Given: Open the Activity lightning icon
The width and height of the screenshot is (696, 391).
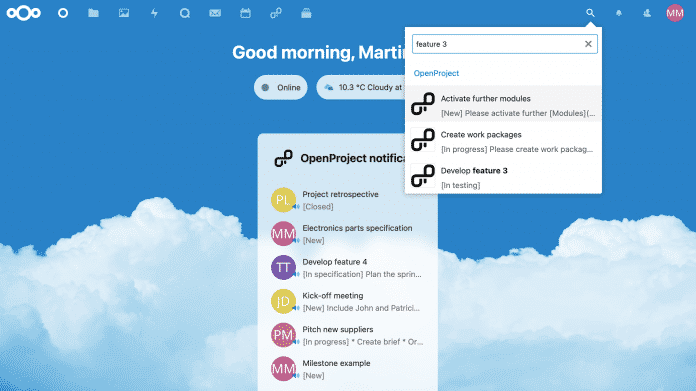Looking at the screenshot, I should (x=154, y=13).
